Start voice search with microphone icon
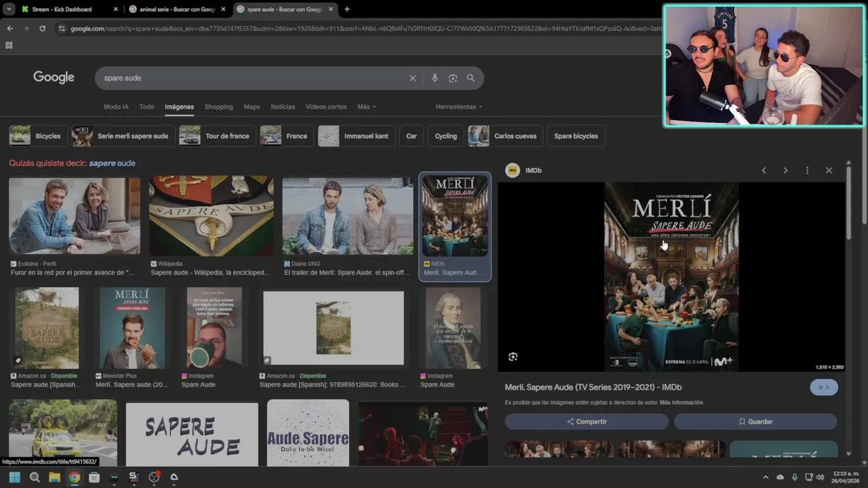Viewport: 868px width, 488px height. click(435, 78)
